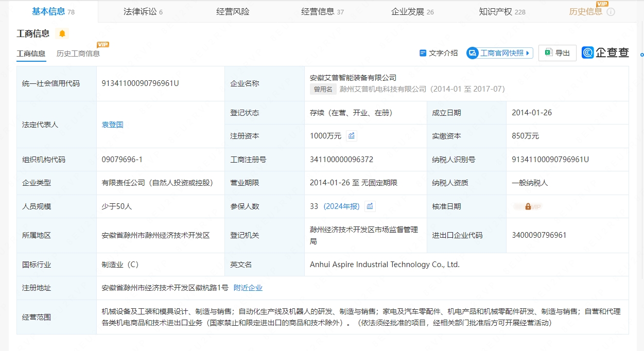The width and height of the screenshot is (644, 351).
Task: Click the 曾用名 former name tag
Action: (x=323, y=89)
